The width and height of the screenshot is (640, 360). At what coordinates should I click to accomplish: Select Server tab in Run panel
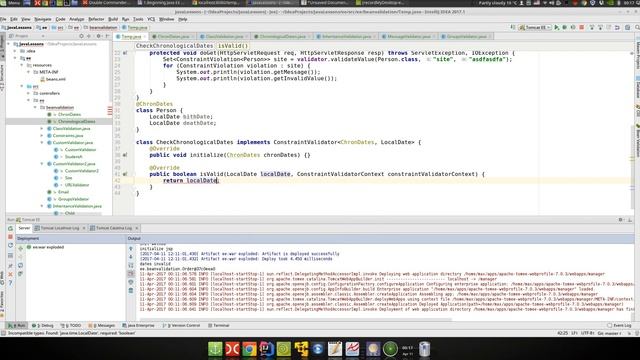point(24,228)
